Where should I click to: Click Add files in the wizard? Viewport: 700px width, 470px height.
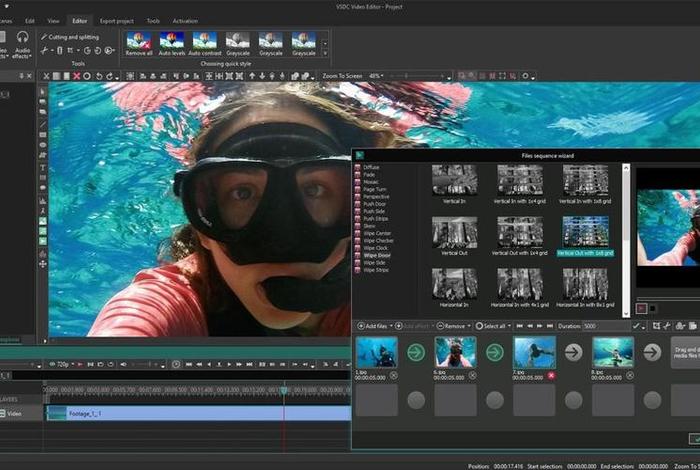373,326
